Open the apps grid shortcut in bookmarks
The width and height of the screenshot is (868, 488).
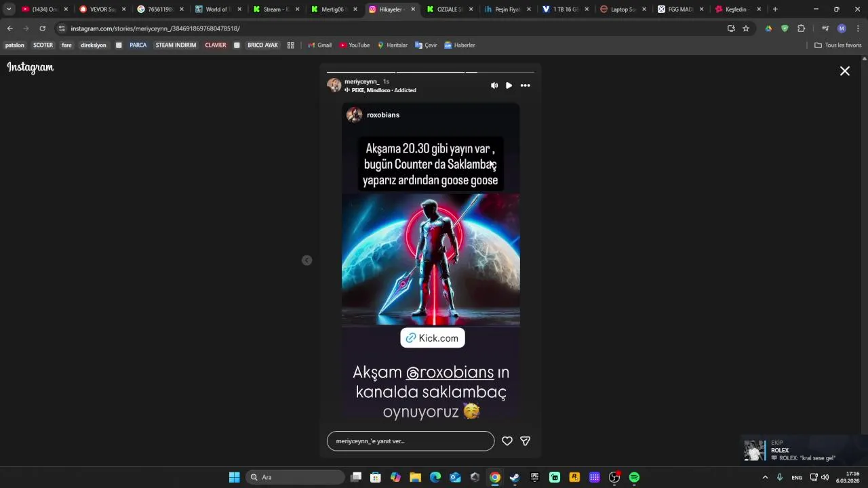291,45
